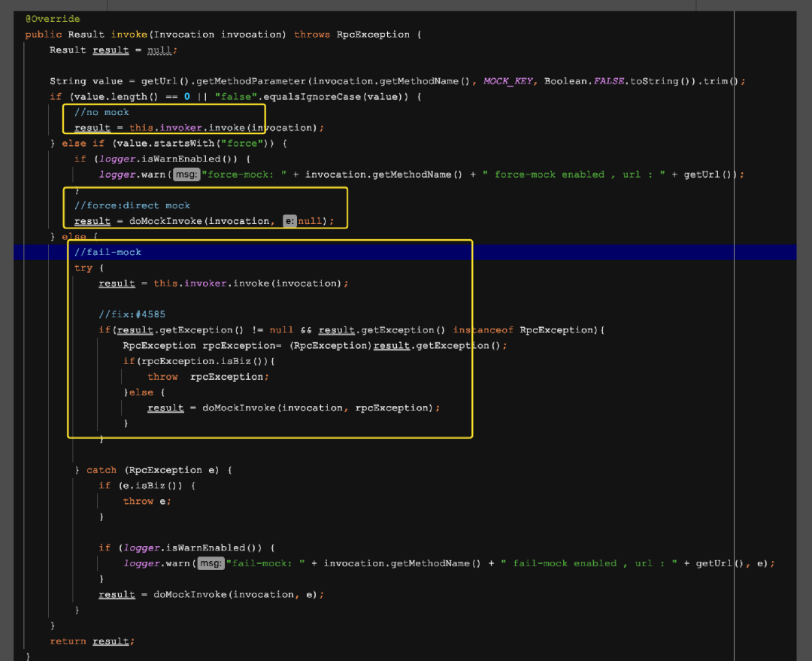Click the @Override annotation
812x661 pixels.
pyautogui.click(x=53, y=19)
